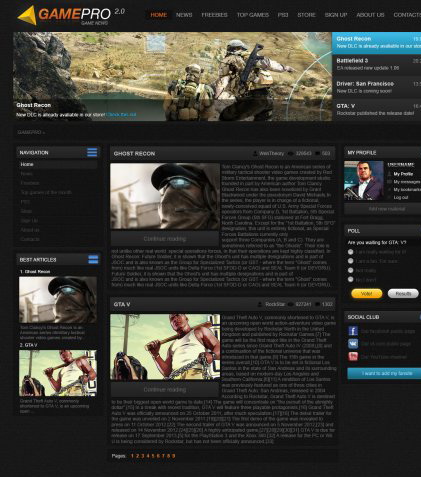Select the GTA: V slider tab
The height and width of the screenshot is (477, 421).
click(x=376, y=110)
